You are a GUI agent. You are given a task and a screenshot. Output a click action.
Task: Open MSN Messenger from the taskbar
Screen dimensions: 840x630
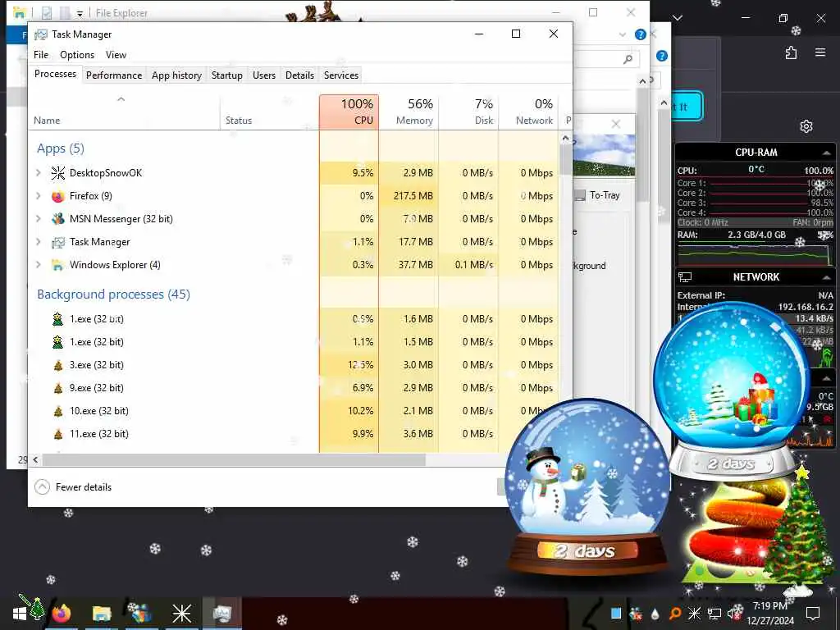141,613
